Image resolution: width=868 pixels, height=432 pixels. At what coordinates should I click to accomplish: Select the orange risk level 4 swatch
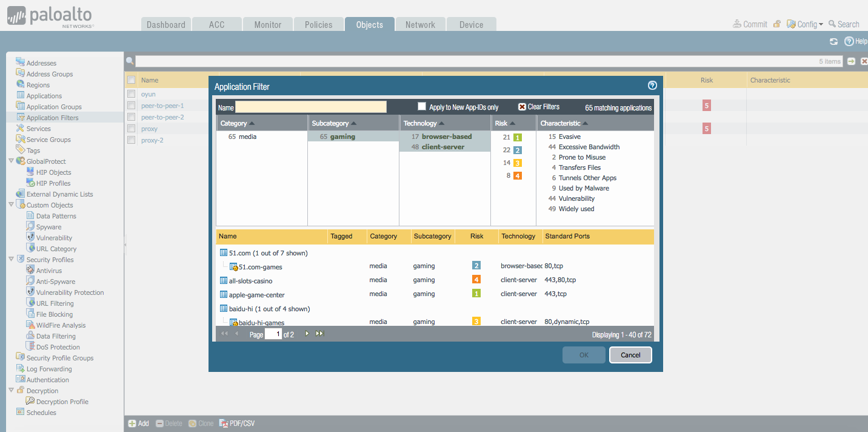(517, 176)
